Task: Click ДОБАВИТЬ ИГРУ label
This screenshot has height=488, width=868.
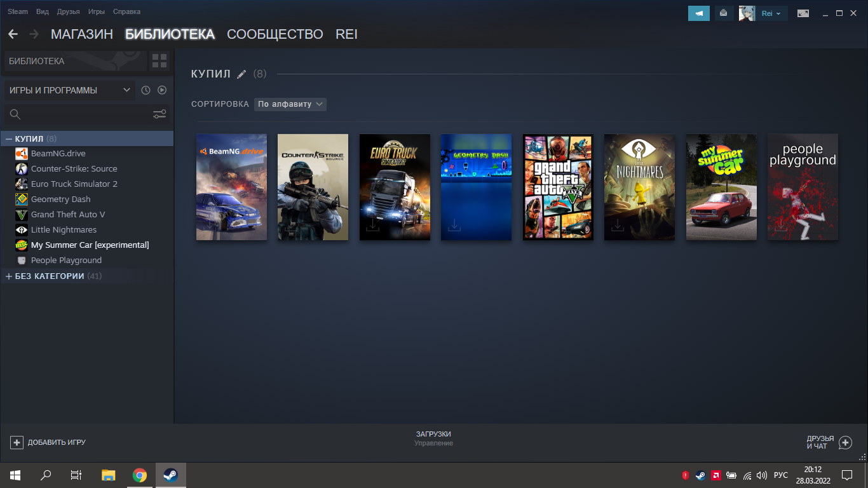Action: coord(57,442)
